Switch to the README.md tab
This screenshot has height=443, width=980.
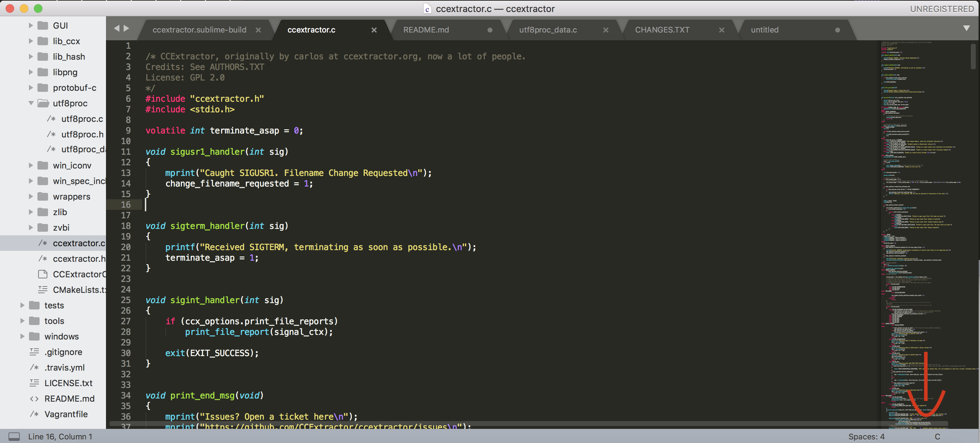[x=426, y=30]
